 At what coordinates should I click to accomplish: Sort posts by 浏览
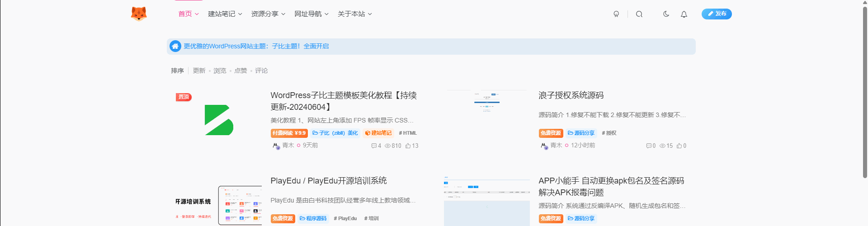(x=220, y=71)
